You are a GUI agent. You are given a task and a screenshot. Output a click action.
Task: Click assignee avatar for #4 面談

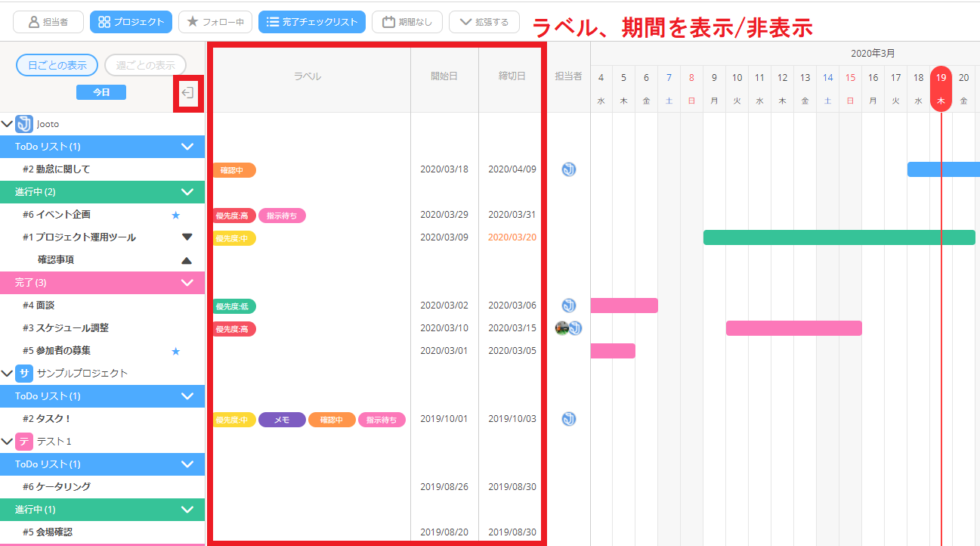coord(568,306)
